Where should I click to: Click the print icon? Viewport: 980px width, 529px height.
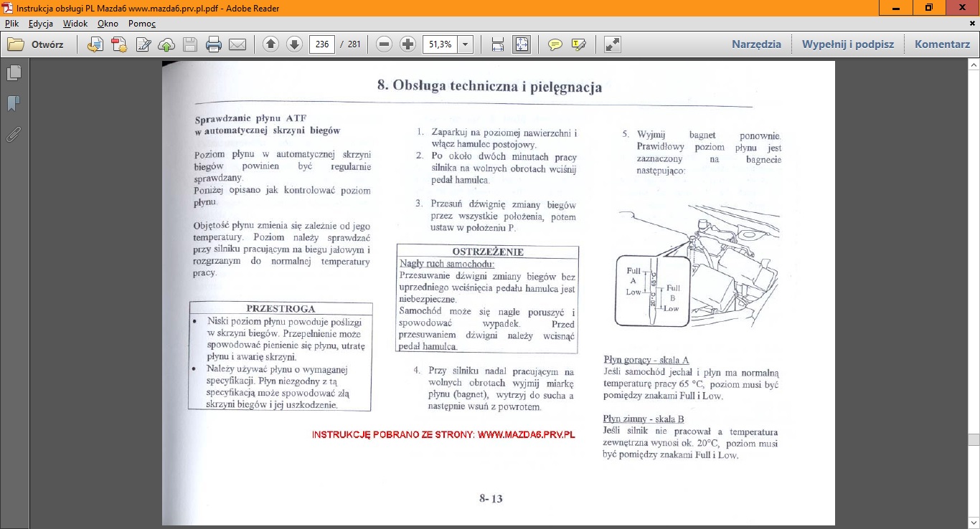(x=213, y=44)
